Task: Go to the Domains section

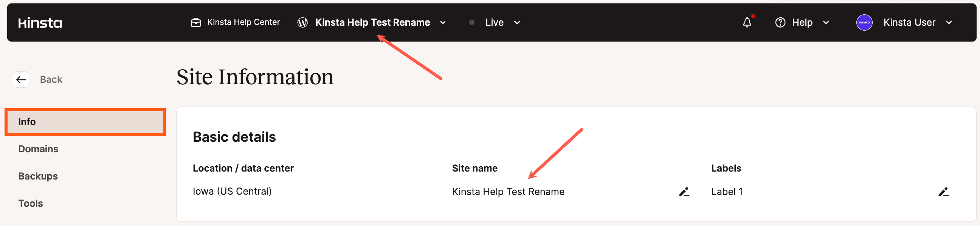Action: (x=39, y=149)
